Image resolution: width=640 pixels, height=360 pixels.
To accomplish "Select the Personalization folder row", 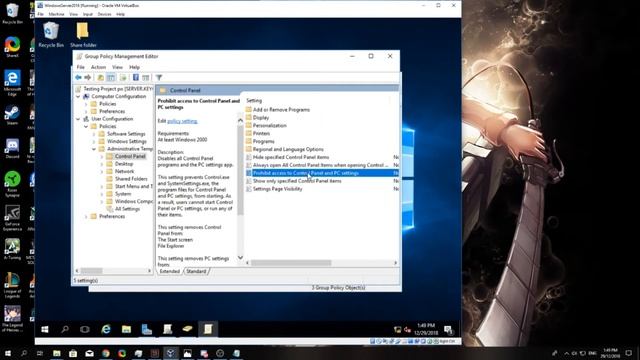I will pyautogui.click(x=269, y=126).
